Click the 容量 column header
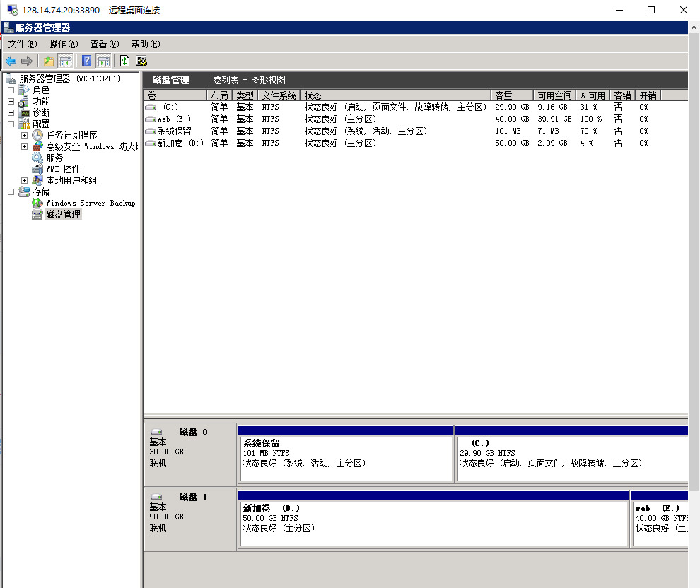The height and width of the screenshot is (588, 700). (x=511, y=95)
